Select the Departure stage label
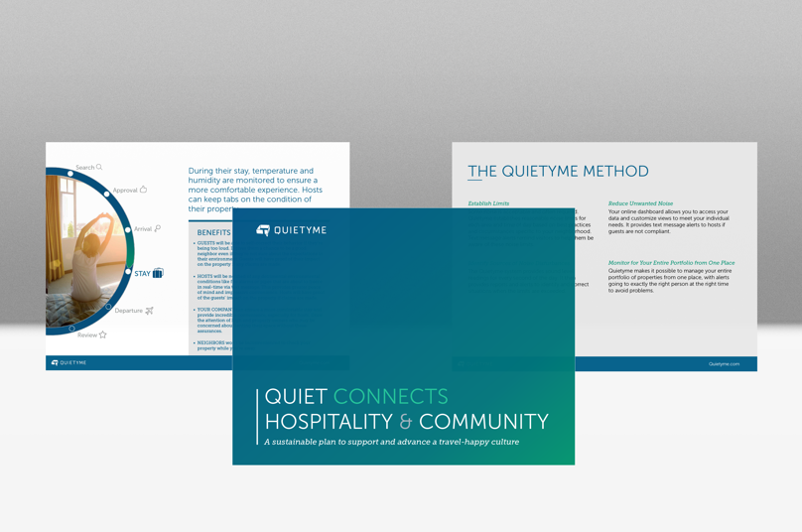The image size is (802, 532). 128,311
